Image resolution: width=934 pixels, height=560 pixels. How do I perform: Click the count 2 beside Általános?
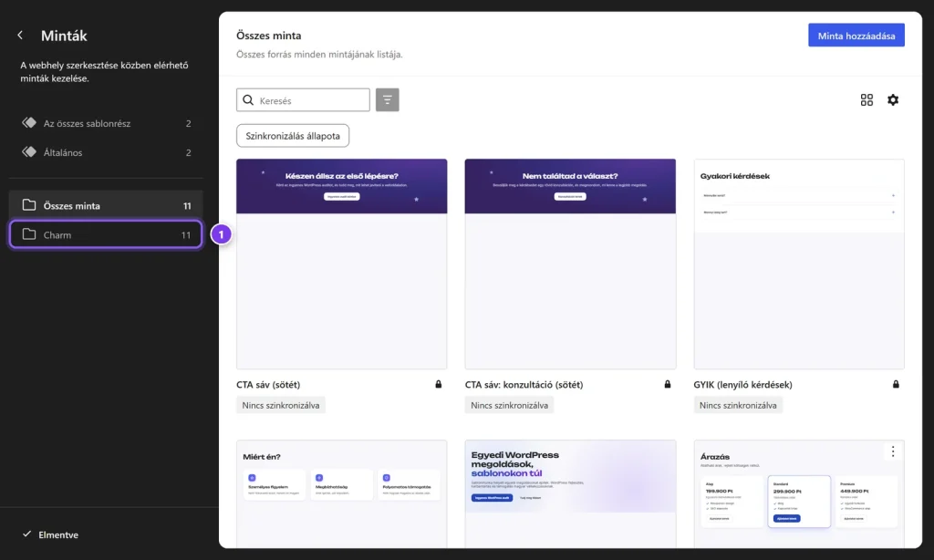coord(188,152)
